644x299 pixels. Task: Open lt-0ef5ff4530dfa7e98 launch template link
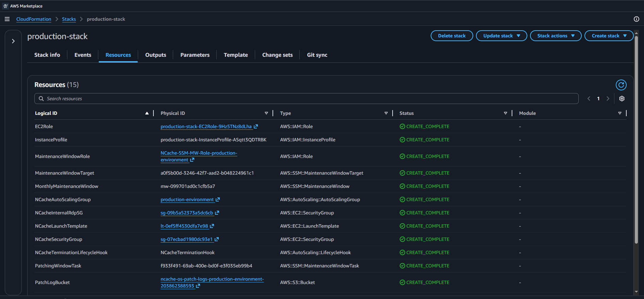click(184, 226)
